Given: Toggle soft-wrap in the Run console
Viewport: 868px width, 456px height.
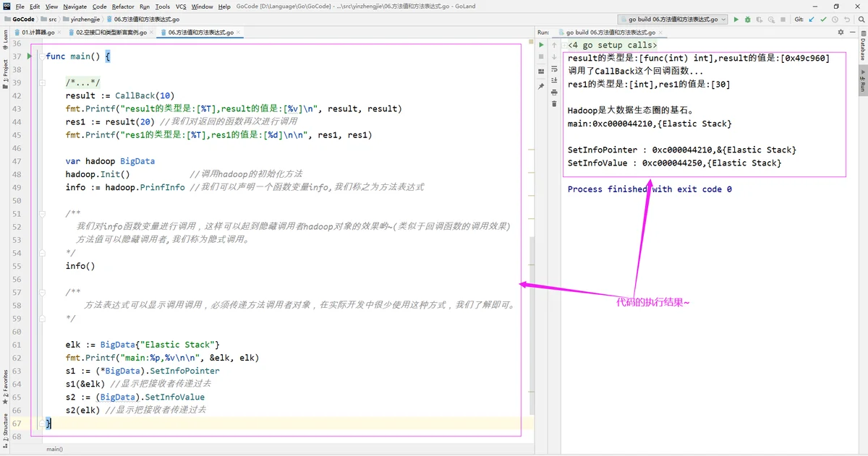Looking at the screenshot, I should [x=554, y=70].
